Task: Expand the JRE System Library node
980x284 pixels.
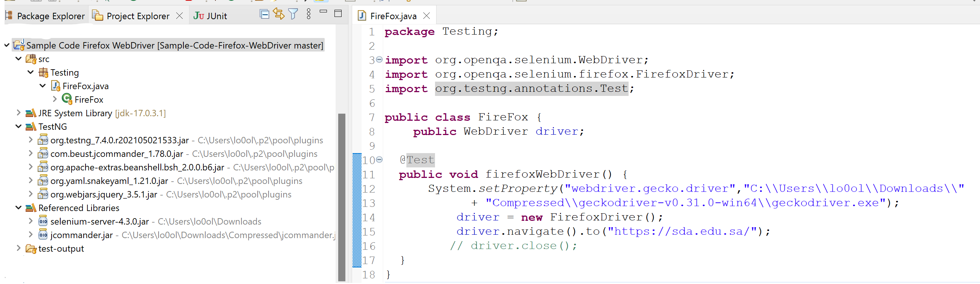Action: pyautogui.click(x=18, y=112)
